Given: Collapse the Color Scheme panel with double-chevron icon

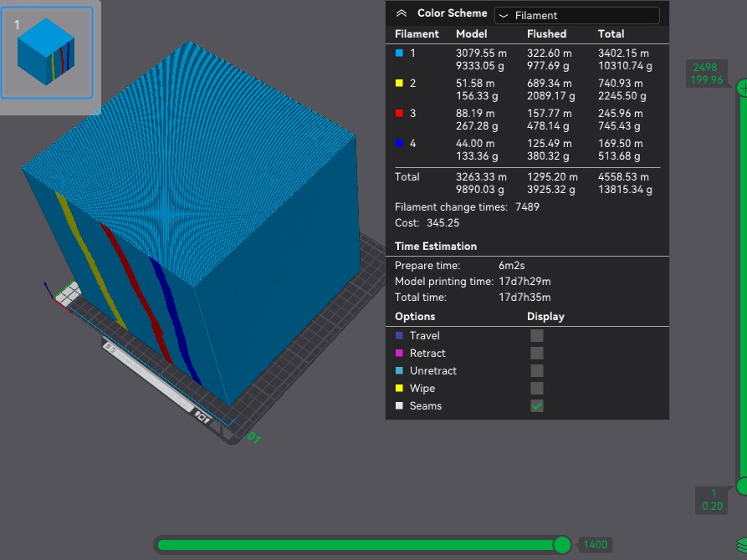Looking at the screenshot, I should coord(402,13).
